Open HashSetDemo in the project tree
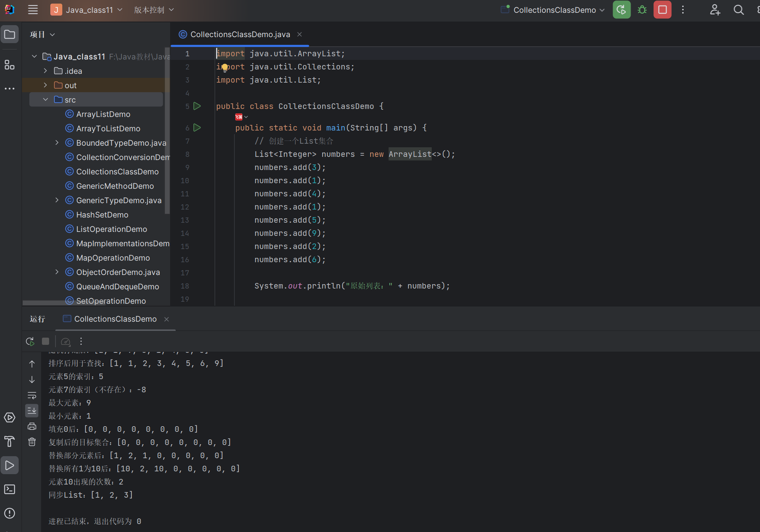The height and width of the screenshot is (532, 760). click(x=102, y=215)
